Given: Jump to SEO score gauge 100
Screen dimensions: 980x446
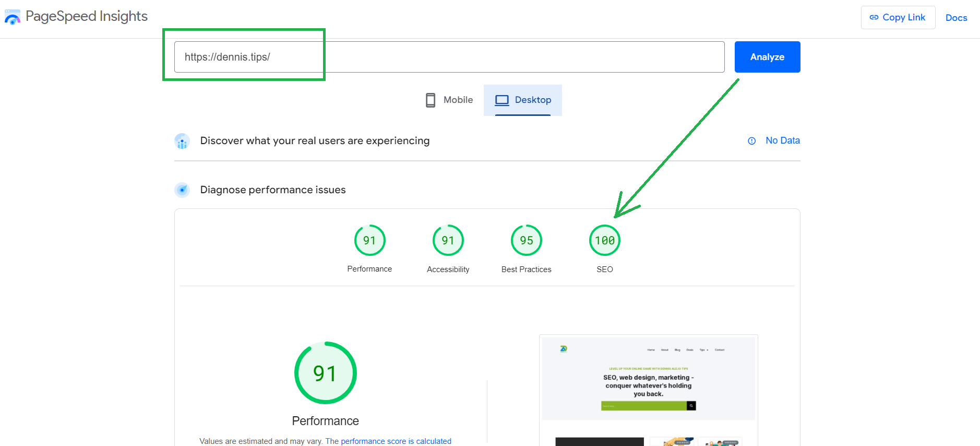Looking at the screenshot, I should pos(605,240).
